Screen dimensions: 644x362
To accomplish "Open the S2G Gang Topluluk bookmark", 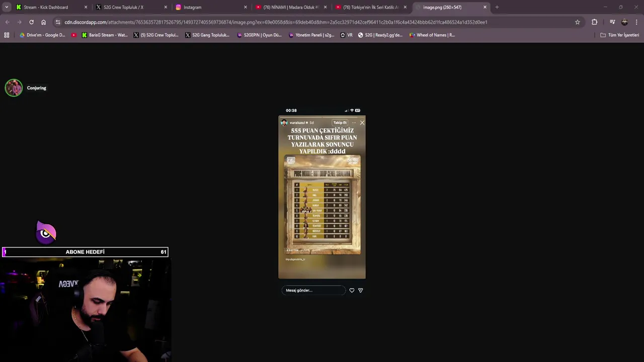I will point(207,35).
